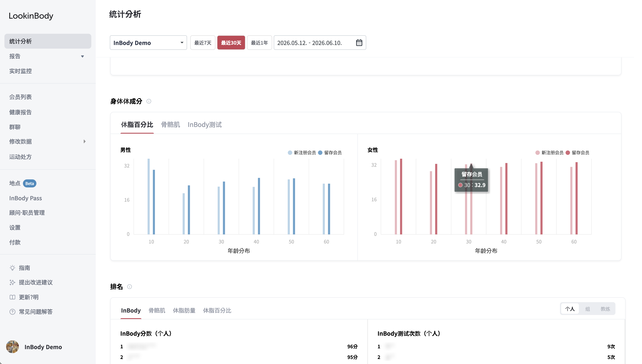
Task: Filter by 最近1年 button
Action: click(259, 43)
